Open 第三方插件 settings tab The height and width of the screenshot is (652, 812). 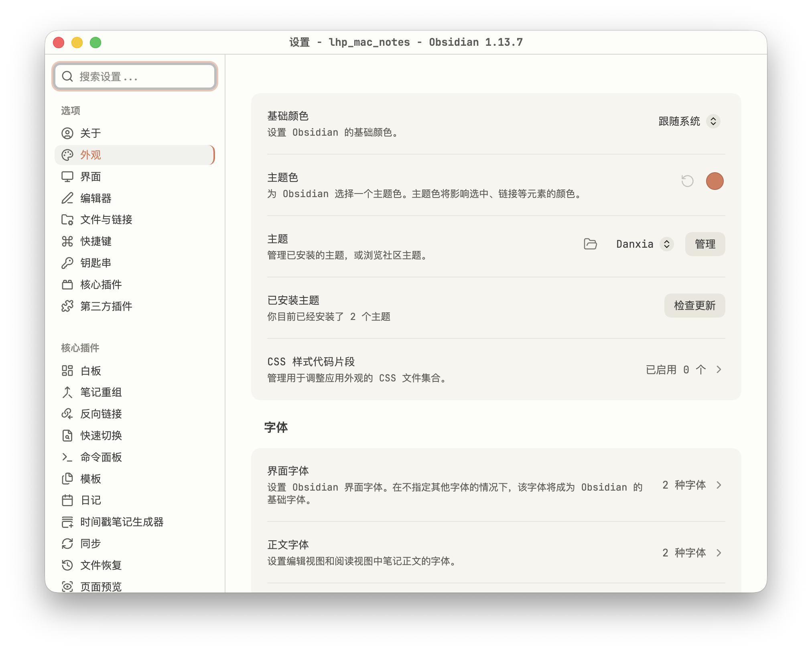coord(135,306)
